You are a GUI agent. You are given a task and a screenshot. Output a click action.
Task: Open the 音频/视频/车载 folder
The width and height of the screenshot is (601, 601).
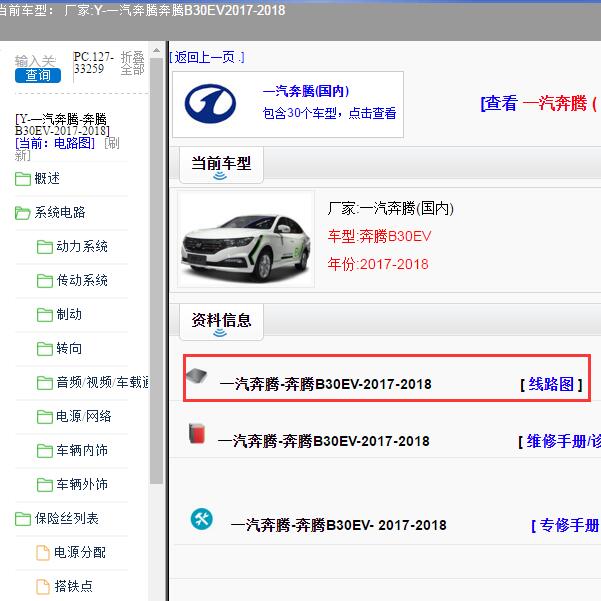102,383
